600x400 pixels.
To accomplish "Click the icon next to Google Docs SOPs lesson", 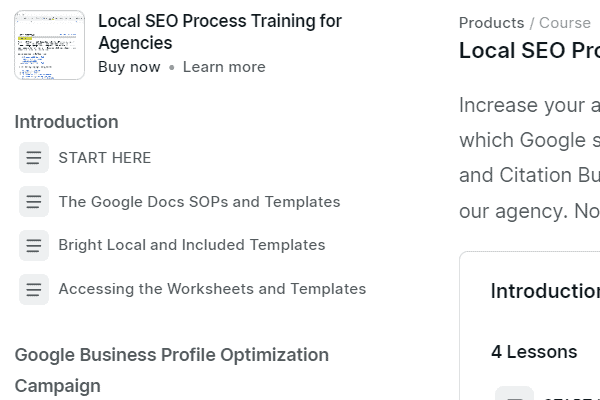I will coord(34,202).
